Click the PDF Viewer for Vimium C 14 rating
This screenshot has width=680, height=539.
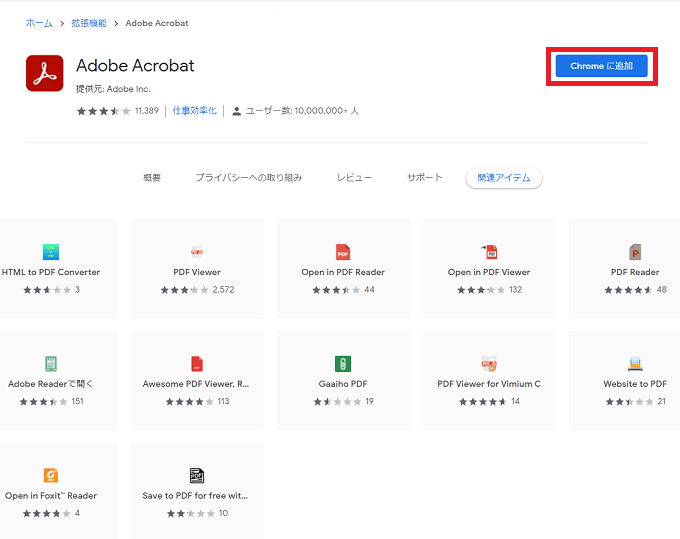490,402
